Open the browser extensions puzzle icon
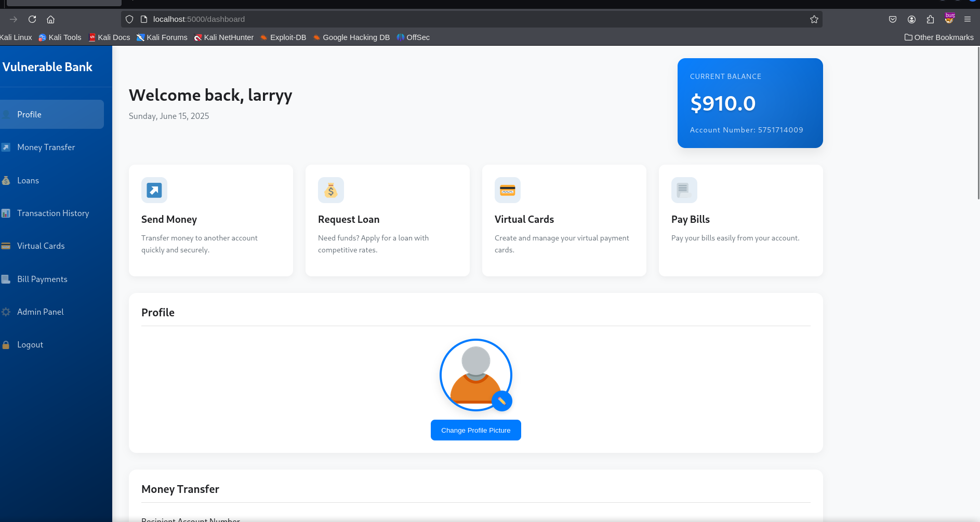The image size is (980, 522). (x=930, y=19)
